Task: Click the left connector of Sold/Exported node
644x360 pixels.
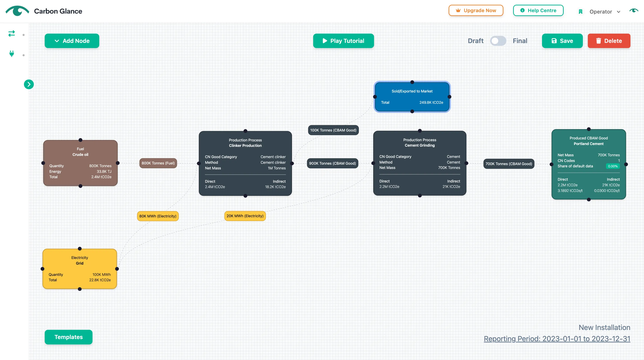Action: (375, 97)
